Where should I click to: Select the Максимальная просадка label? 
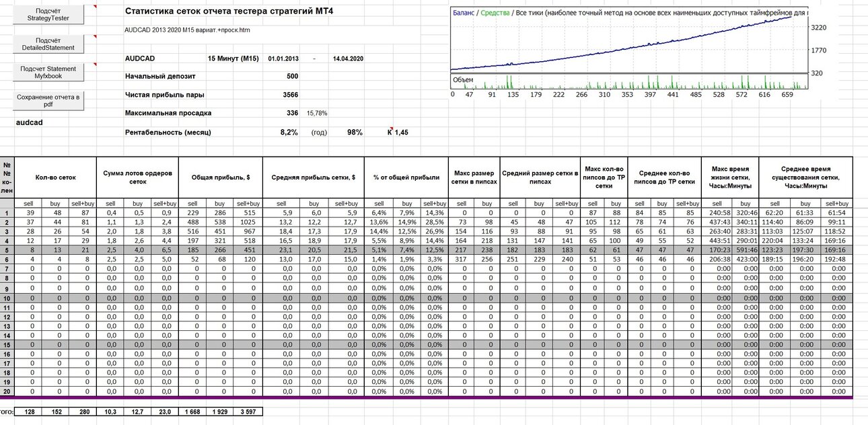[x=168, y=113]
